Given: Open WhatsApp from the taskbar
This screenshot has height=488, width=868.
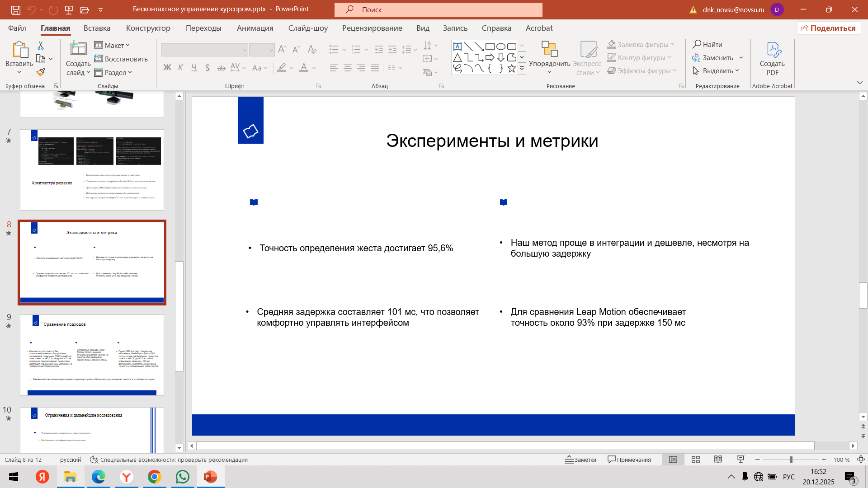Looking at the screenshot, I should point(183,477).
